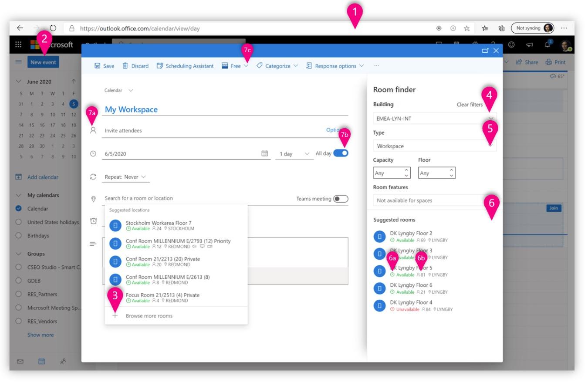Open the Type Workspace dropdown
The height and width of the screenshot is (383, 588).
[x=435, y=146]
